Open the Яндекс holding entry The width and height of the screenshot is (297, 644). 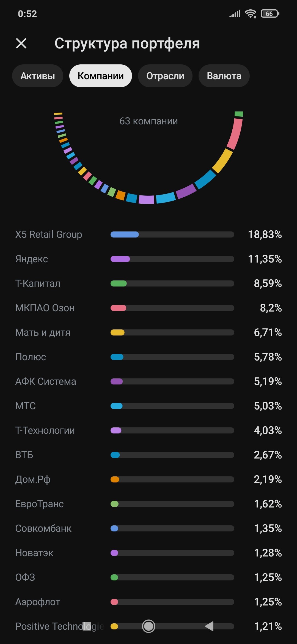click(148, 259)
